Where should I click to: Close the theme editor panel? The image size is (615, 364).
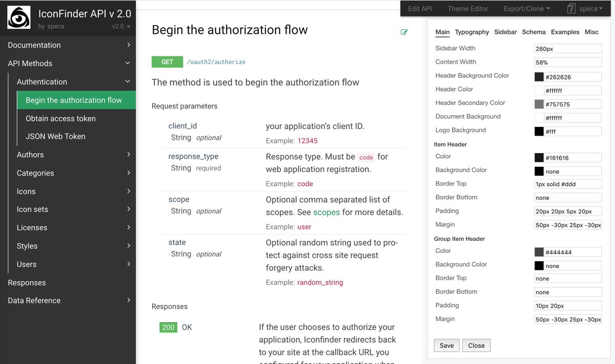click(x=476, y=346)
